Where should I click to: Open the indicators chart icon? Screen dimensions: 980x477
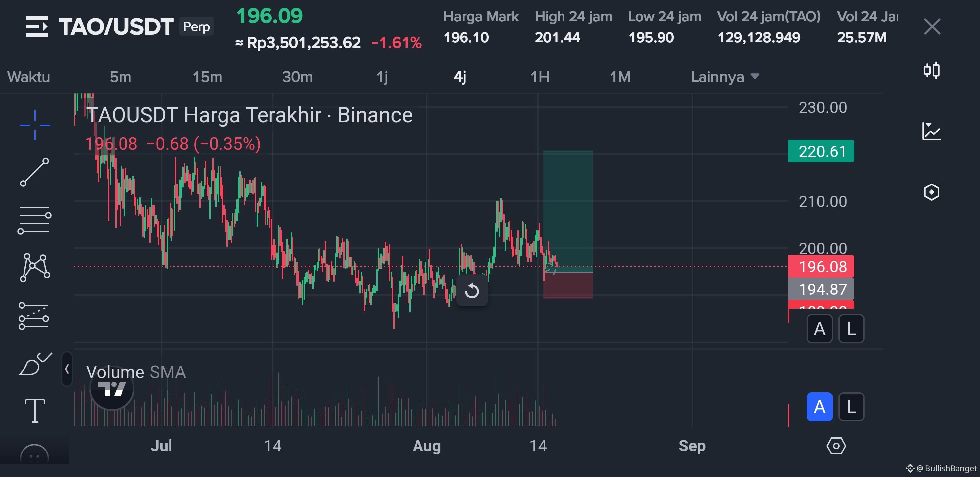[x=931, y=131]
